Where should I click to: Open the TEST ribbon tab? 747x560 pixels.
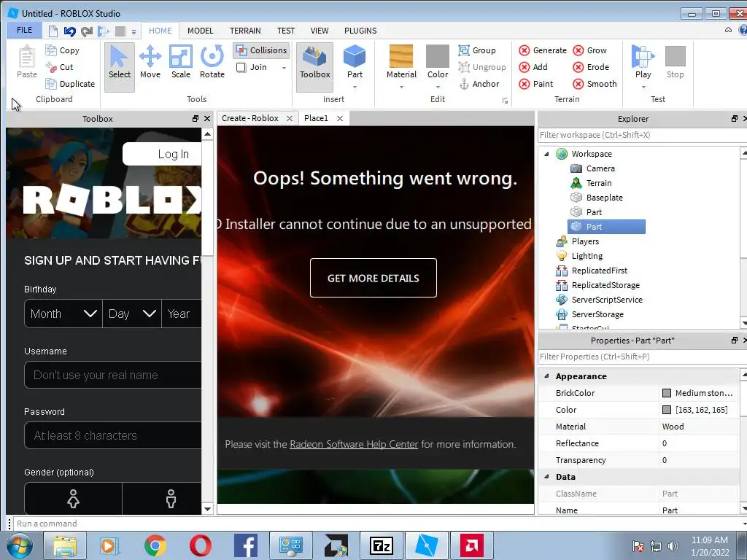tap(286, 31)
